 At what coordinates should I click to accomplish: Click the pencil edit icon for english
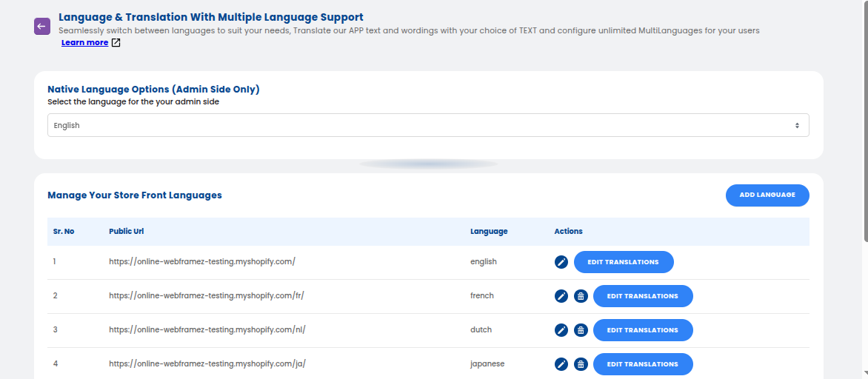[x=561, y=262]
